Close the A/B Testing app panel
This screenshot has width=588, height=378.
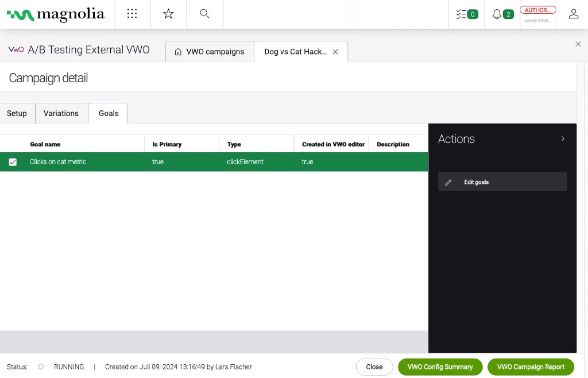tap(578, 44)
